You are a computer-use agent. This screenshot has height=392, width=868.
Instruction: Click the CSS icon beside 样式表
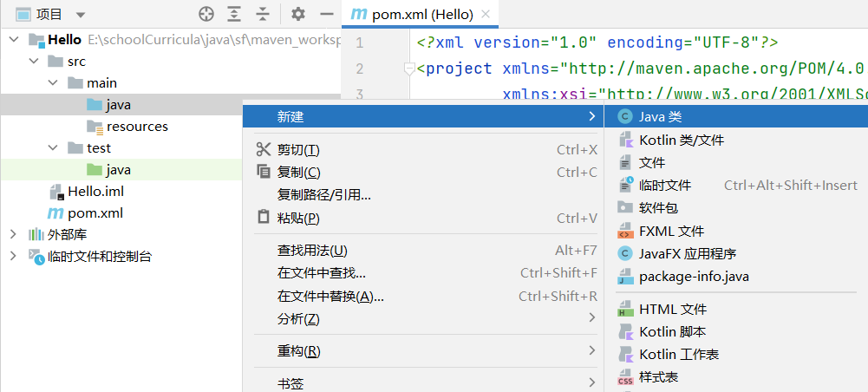click(625, 377)
